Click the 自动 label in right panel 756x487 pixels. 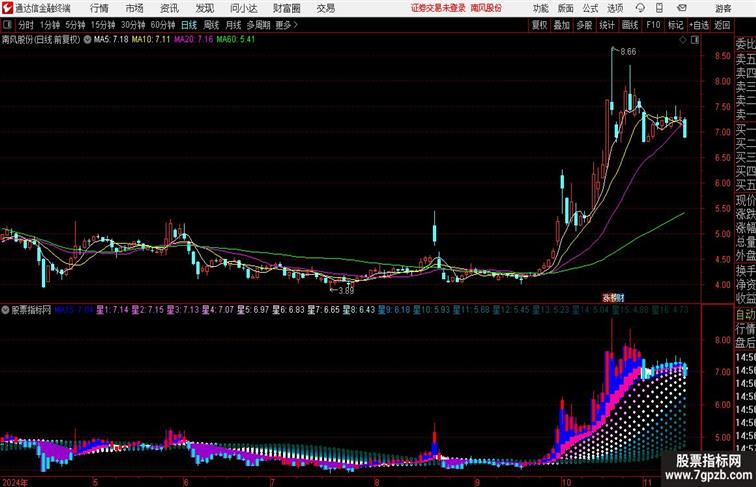pos(745,315)
